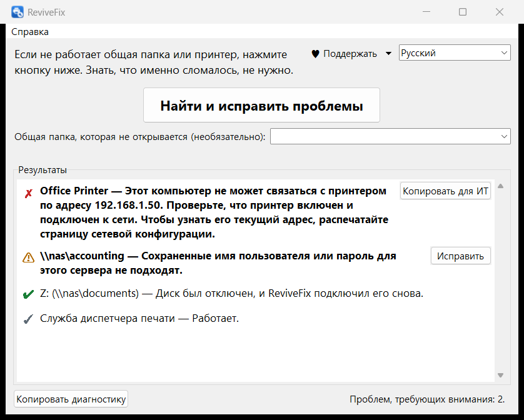Viewport: 524px width, 420px height.
Task: Select the Z: (\\nas\documents) result row
Action: pyautogui.click(x=231, y=293)
